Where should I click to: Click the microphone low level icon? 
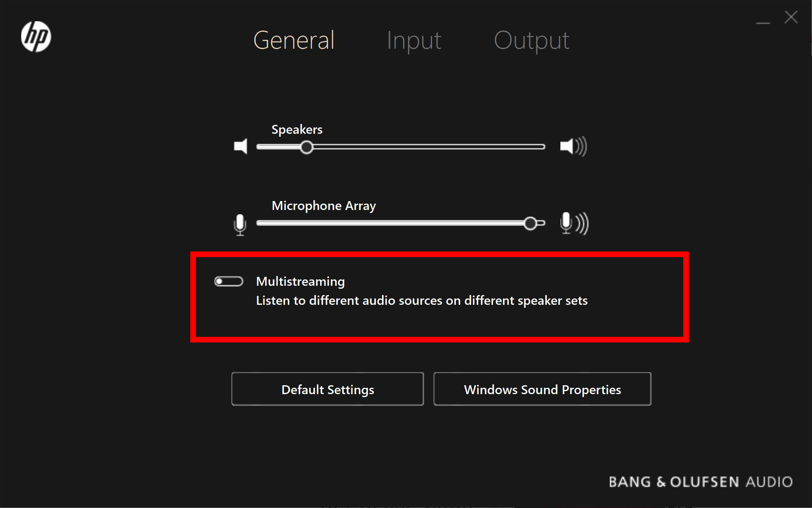point(240,224)
